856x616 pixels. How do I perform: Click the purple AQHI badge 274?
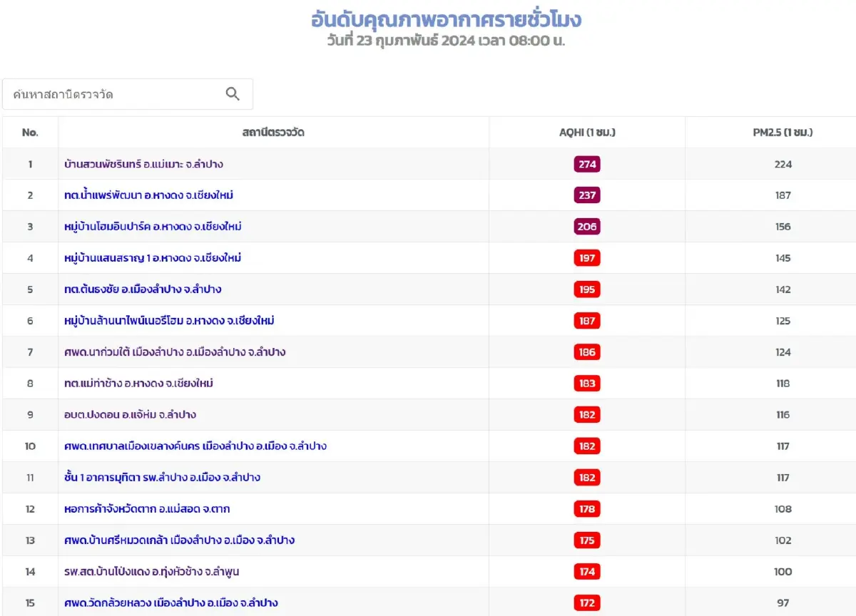pyautogui.click(x=587, y=164)
